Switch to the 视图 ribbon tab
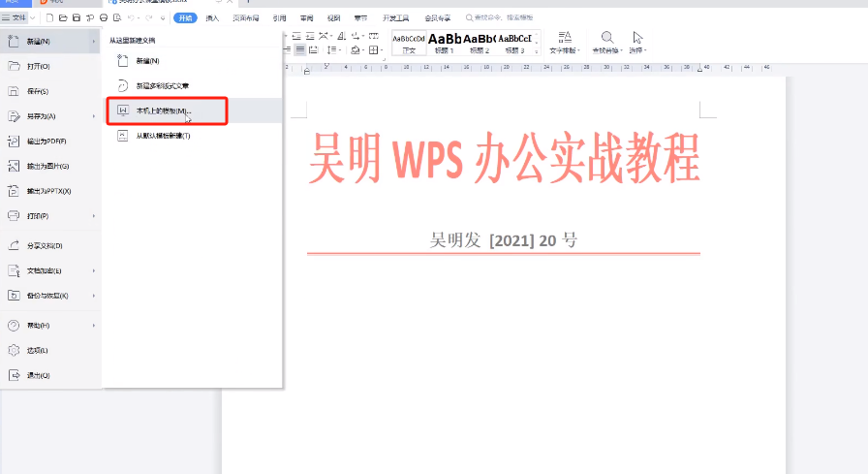 pyautogui.click(x=334, y=17)
